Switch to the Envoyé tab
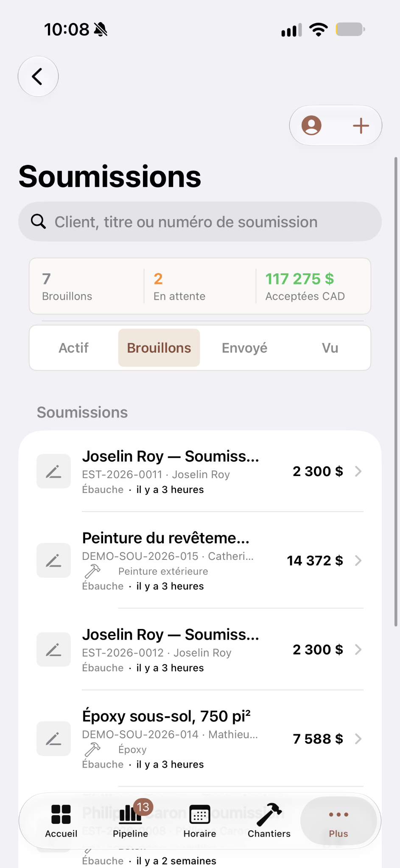Image resolution: width=400 pixels, height=868 pixels. [244, 348]
